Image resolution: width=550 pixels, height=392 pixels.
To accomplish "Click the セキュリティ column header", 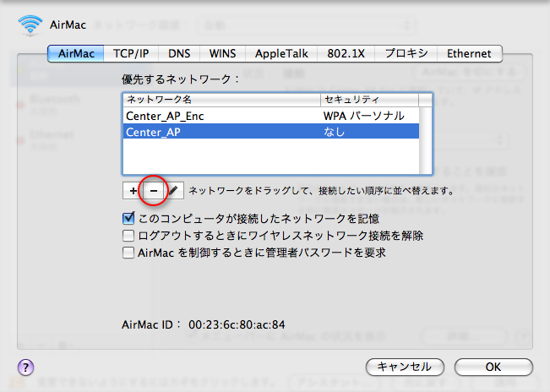I will (370, 100).
